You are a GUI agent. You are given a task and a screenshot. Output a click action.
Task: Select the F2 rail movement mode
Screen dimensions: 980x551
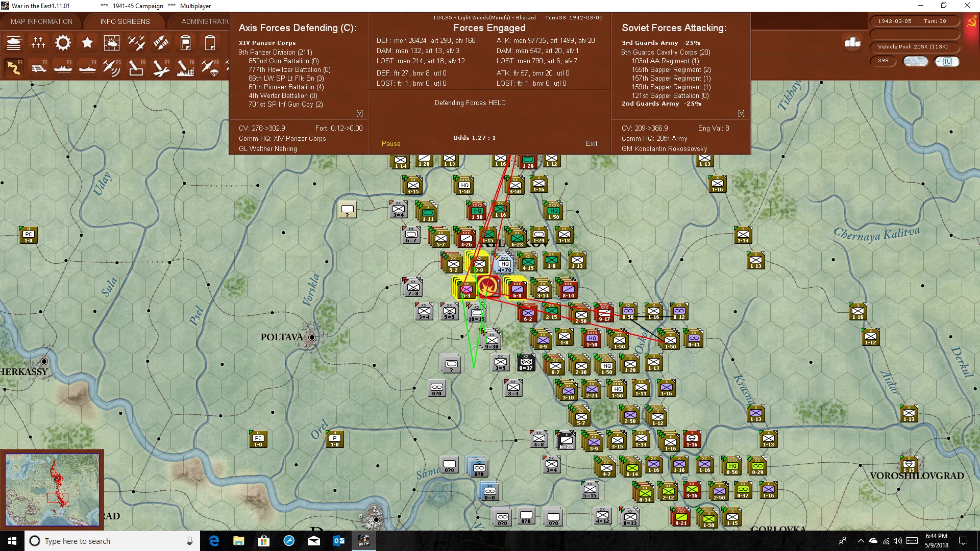(x=38, y=67)
